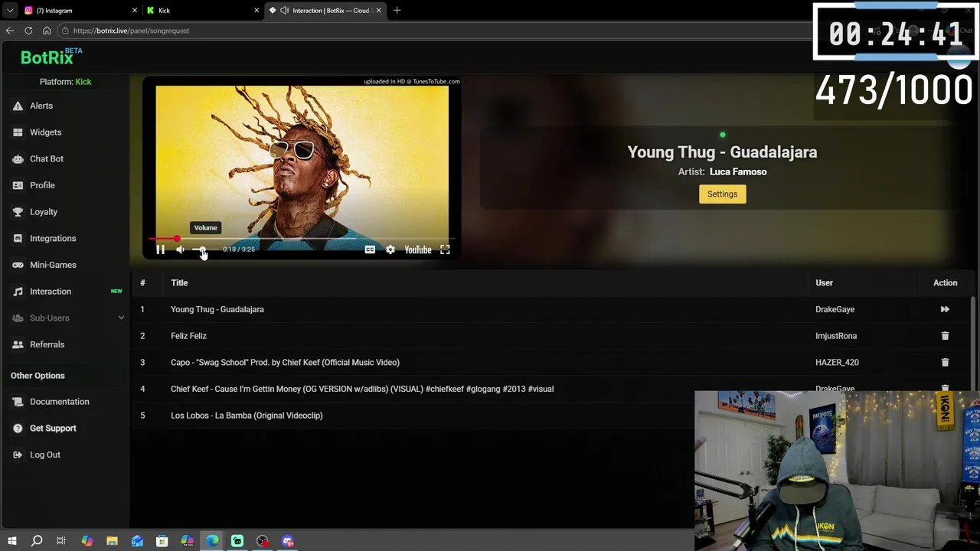
Task: Open Profile in the sidebar
Action: click(42, 185)
